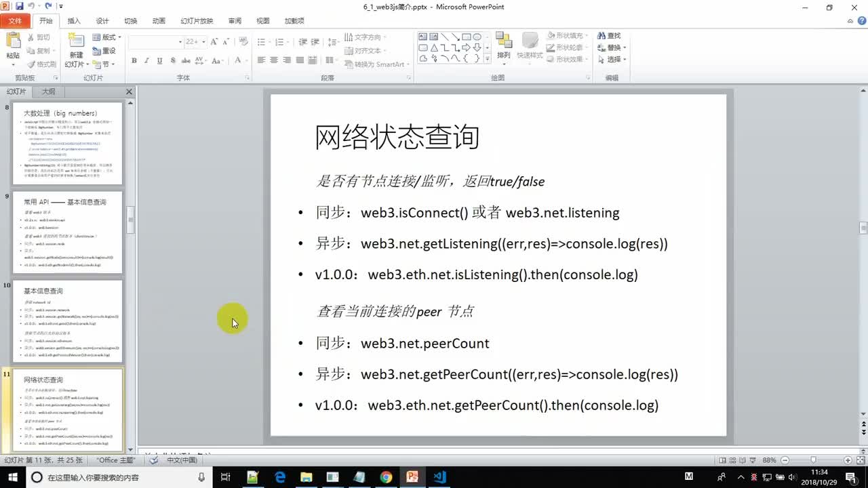Click the Save icon in Quick Access
This screenshot has width=868, height=488.
pyautogui.click(x=19, y=6)
